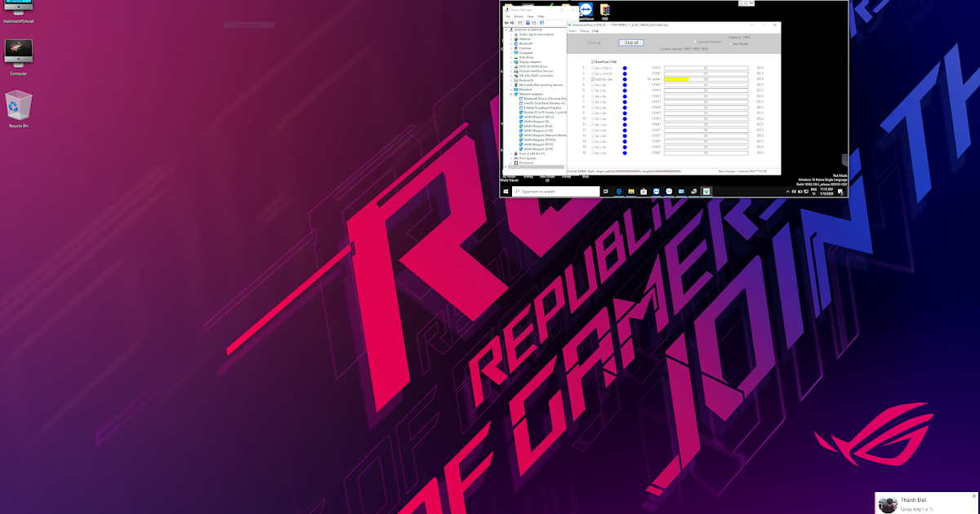
Task: Open the Option menu in DownloadTool
Action: (x=571, y=31)
